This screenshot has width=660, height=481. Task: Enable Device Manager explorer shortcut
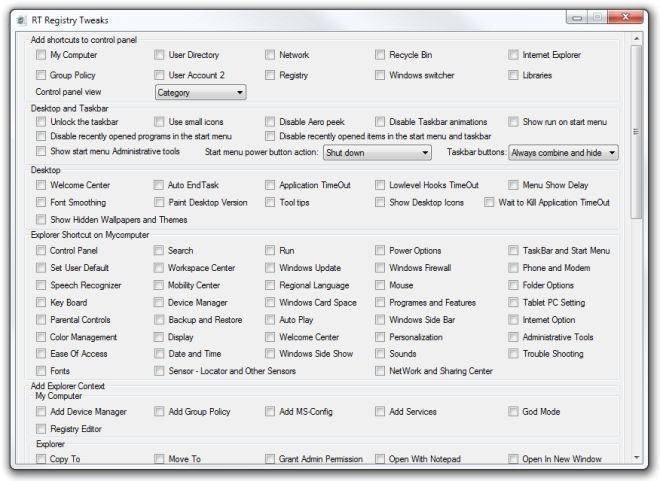tap(160, 302)
